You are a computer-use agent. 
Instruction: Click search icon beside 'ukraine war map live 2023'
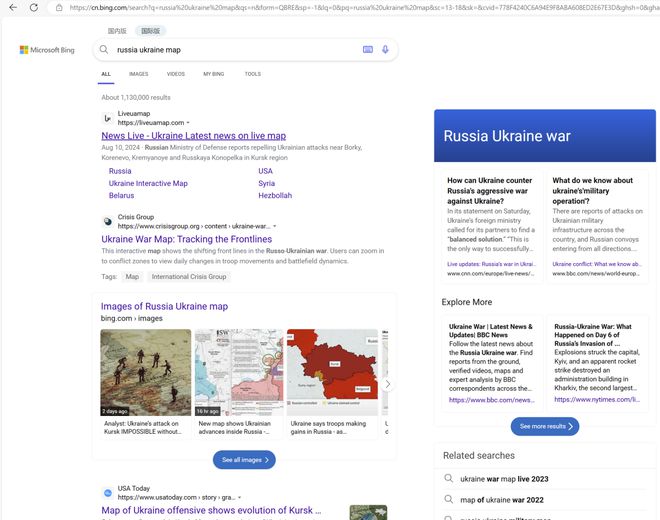click(449, 479)
